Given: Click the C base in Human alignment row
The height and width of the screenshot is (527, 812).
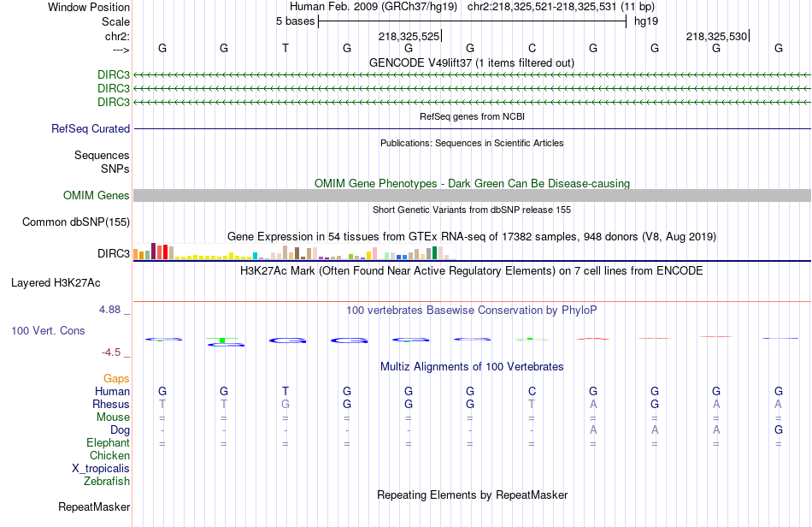Looking at the screenshot, I should pos(532,391).
